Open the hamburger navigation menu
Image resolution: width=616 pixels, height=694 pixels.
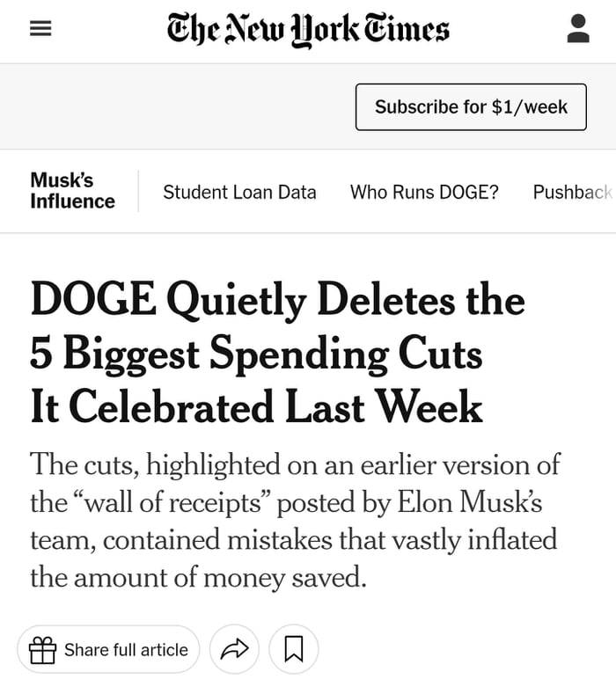[x=40, y=29]
